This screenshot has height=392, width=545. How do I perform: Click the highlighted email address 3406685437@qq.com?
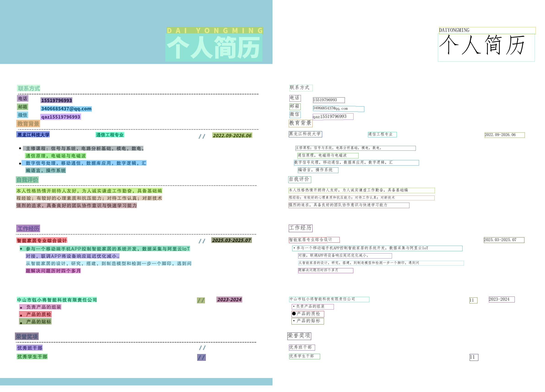click(x=66, y=109)
